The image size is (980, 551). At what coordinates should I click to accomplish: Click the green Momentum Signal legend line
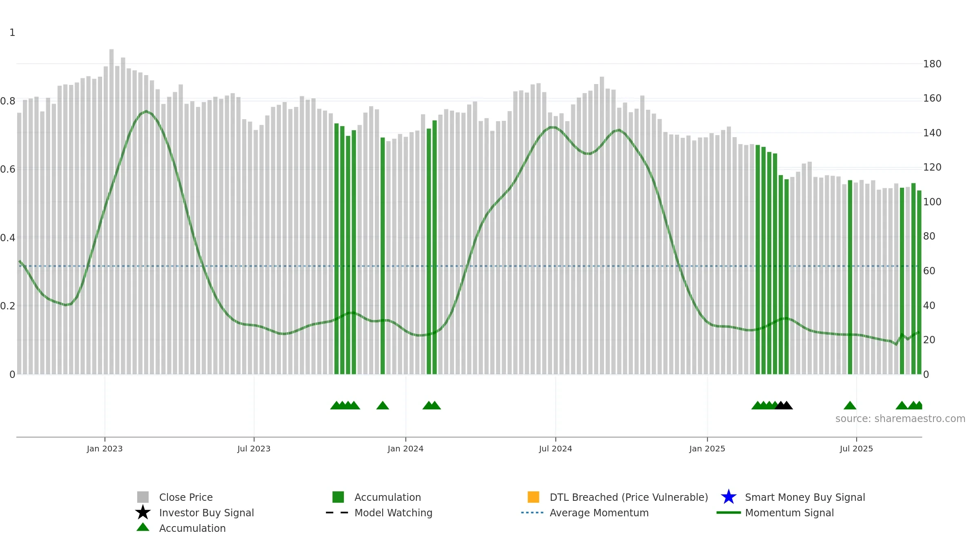click(x=728, y=513)
